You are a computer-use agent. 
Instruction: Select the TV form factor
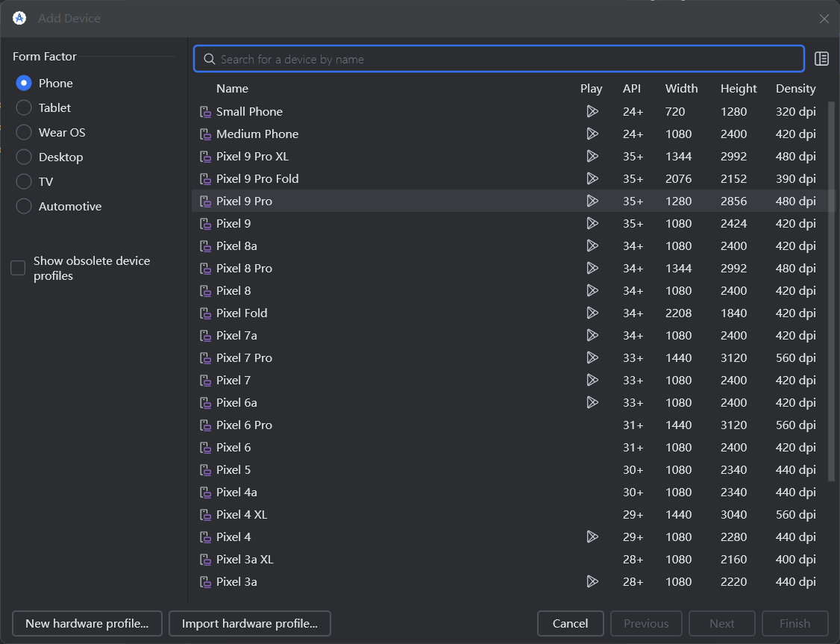[x=24, y=181]
